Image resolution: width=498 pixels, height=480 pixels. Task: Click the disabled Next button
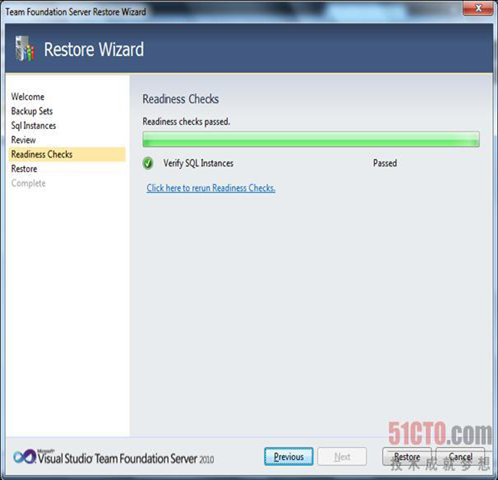click(x=342, y=457)
